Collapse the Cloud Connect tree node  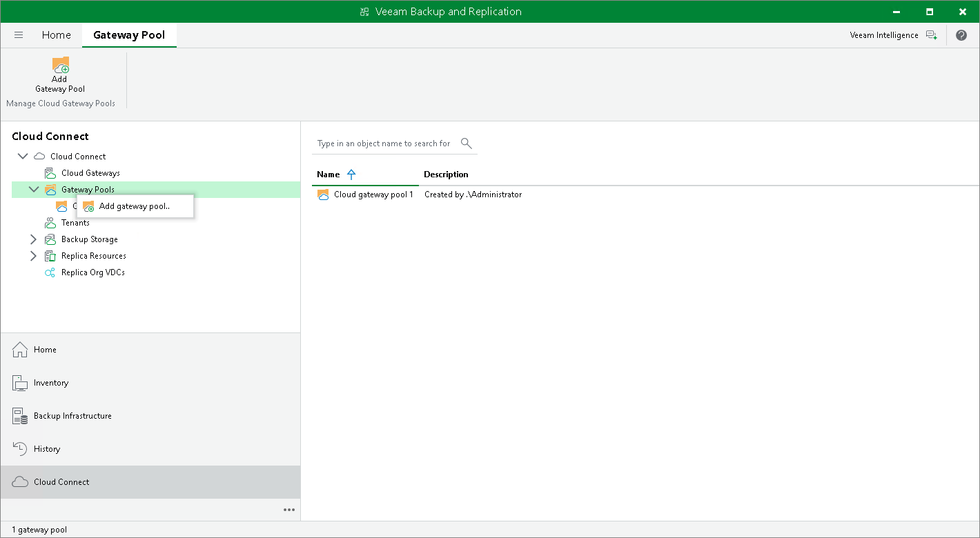[x=23, y=157]
